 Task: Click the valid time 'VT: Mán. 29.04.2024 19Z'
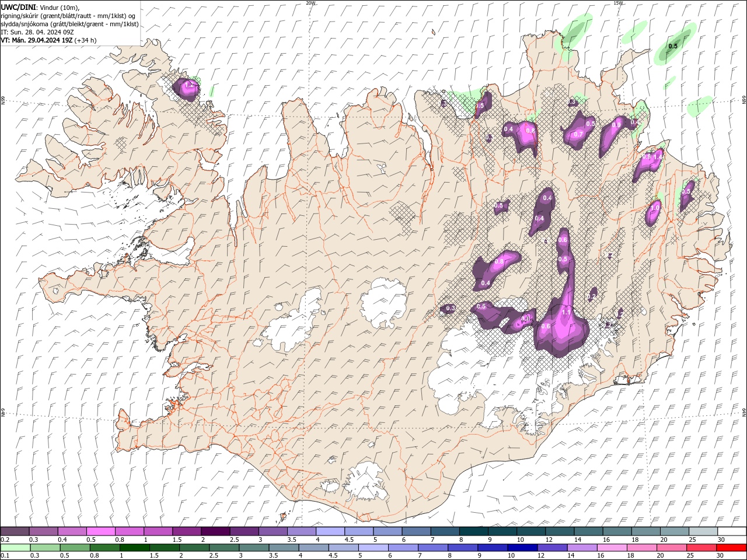[37, 40]
